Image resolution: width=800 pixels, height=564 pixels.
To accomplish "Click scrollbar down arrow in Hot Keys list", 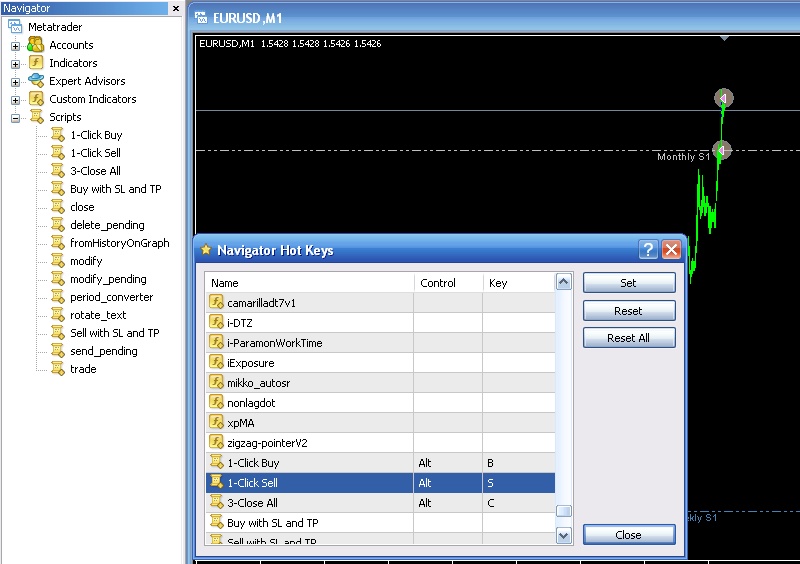I will pyautogui.click(x=563, y=535).
